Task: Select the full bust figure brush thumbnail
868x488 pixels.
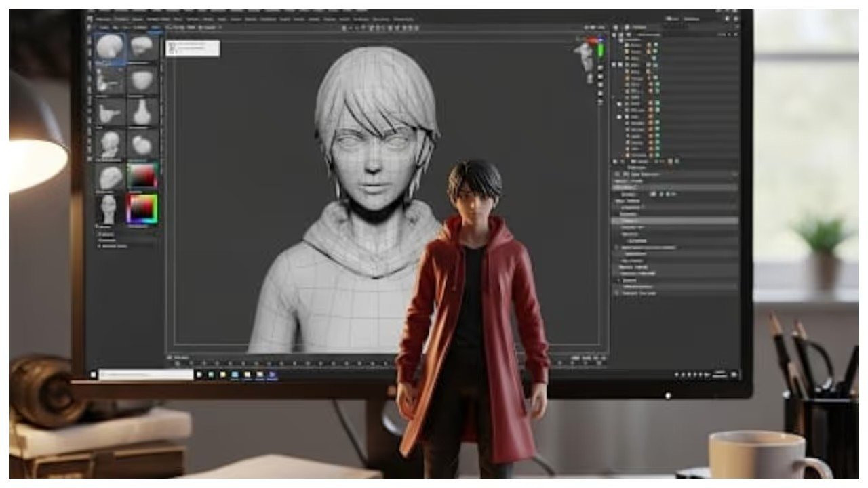Action: 110,143
